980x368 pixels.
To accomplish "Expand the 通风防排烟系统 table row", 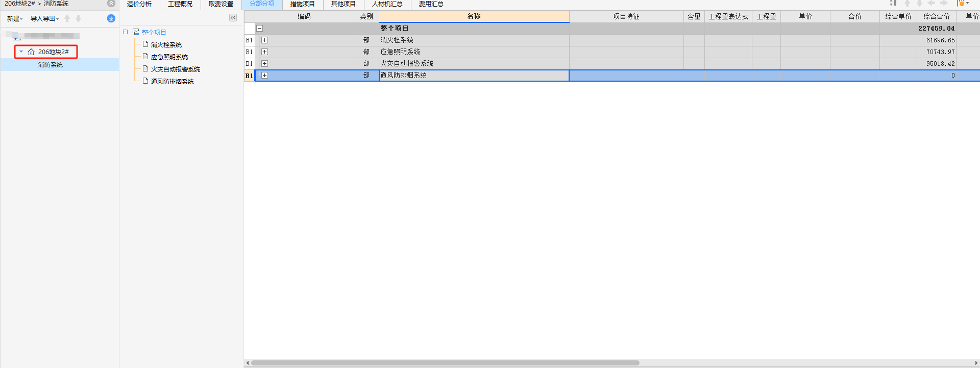I will click(264, 76).
